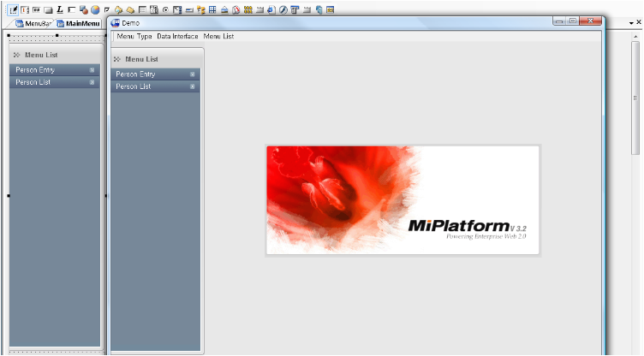The width and height of the screenshot is (644, 356).
Task: Select the blue sphere component icon
Action: tap(95, 9)
